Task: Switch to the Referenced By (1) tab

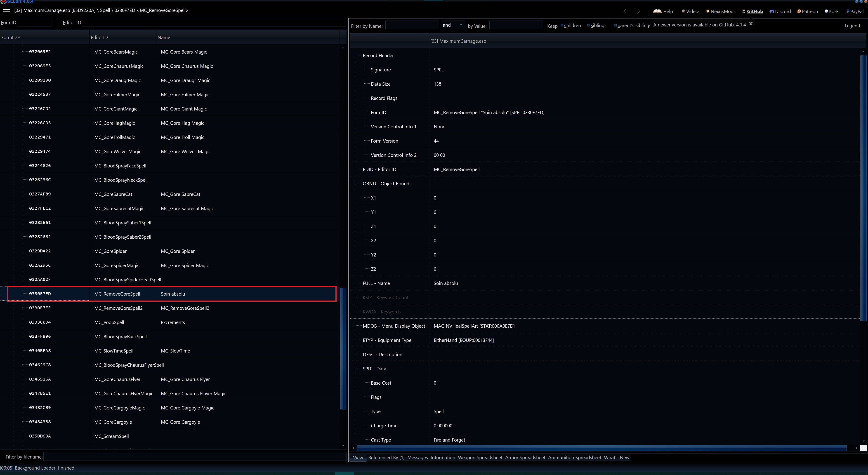Action: (386, 457)
